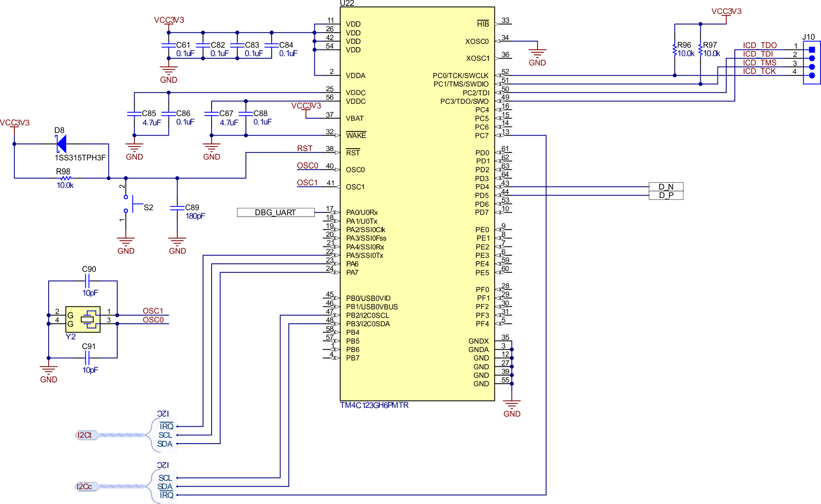This screenshot has width=821, height=504.
Task: Click the U22 designator label
Action: pos(347,3)
